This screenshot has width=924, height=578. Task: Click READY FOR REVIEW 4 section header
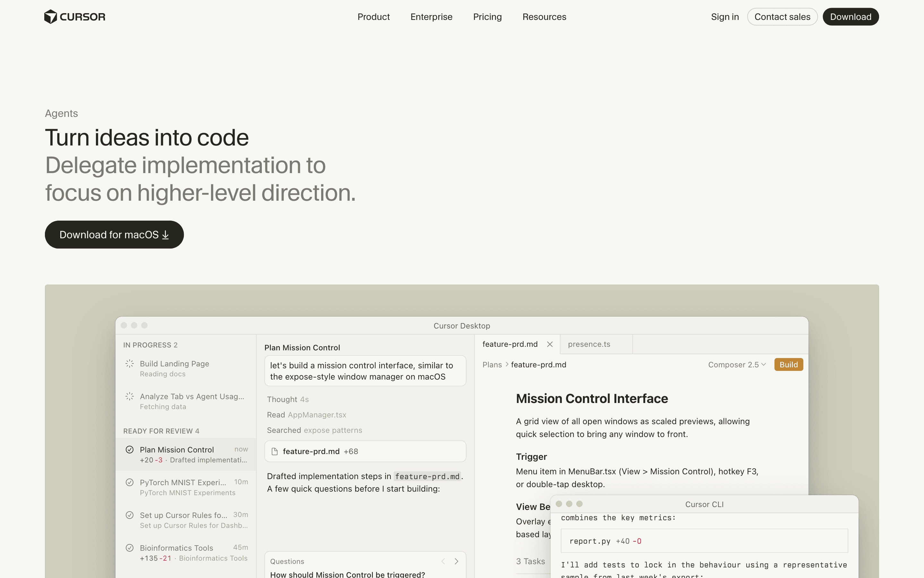(161, 431)
